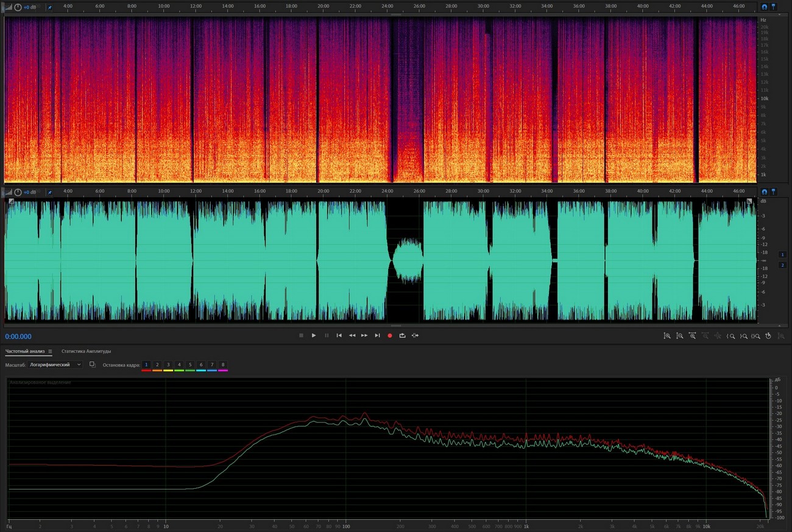
Task: Click Zoom to In Point icon
Action: 731,336
